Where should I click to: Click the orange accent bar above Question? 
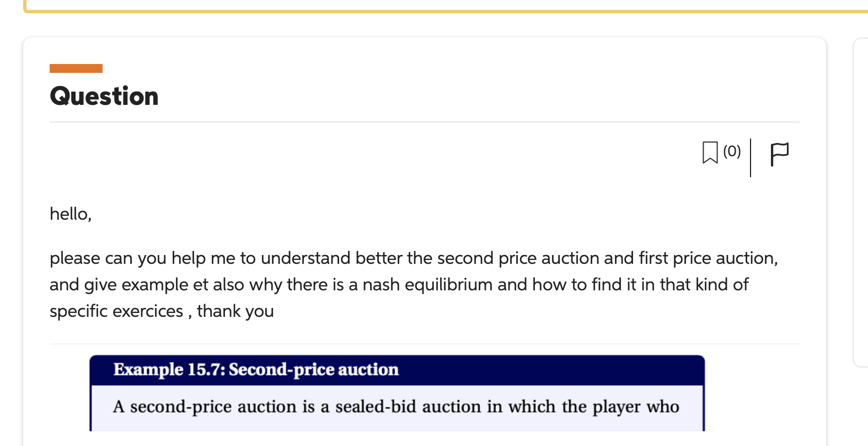(x=76, y=68)
